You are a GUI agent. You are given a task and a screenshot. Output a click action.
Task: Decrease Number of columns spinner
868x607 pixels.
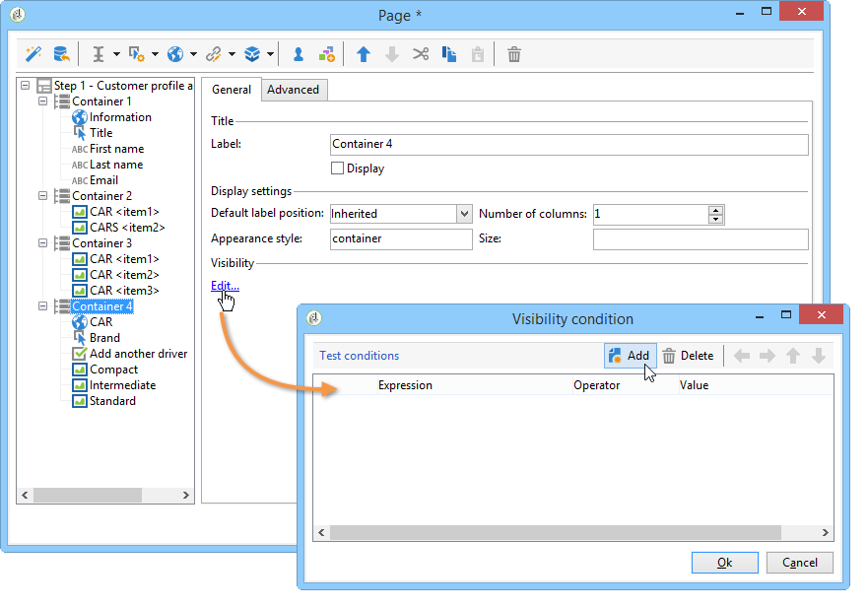(x=715, y=219)
